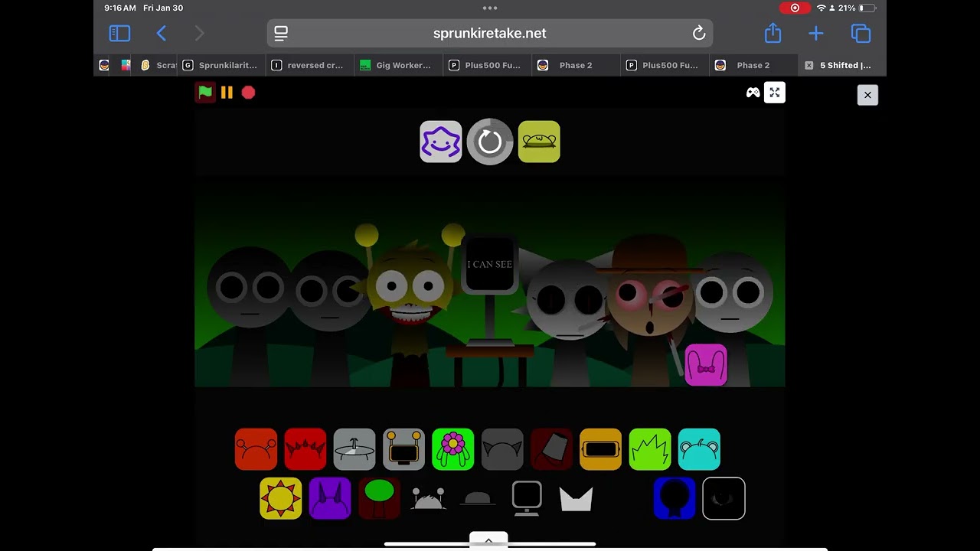The image size is (980, 551).
Task: Pick the dark gray cat ears icon
Action: [x=502, y=449]
